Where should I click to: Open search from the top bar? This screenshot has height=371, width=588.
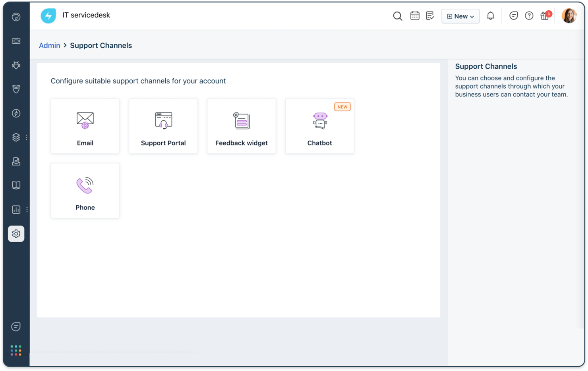coord(397,16)
